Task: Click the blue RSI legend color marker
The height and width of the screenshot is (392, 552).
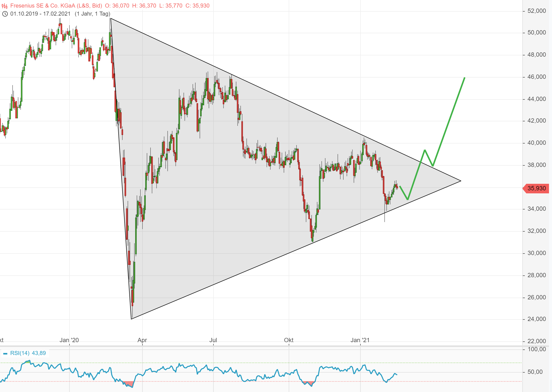Action: [5, 354]
